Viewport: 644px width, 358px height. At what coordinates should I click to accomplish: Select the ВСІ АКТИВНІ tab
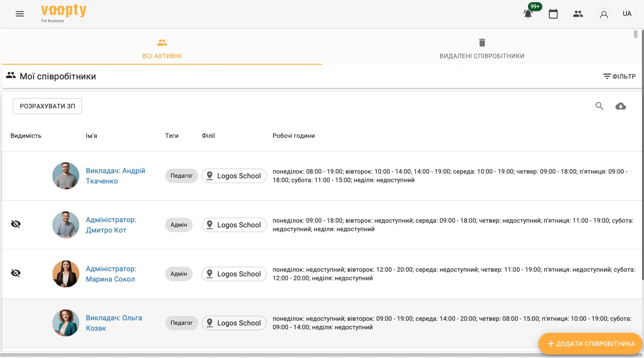tap(162, 49)
